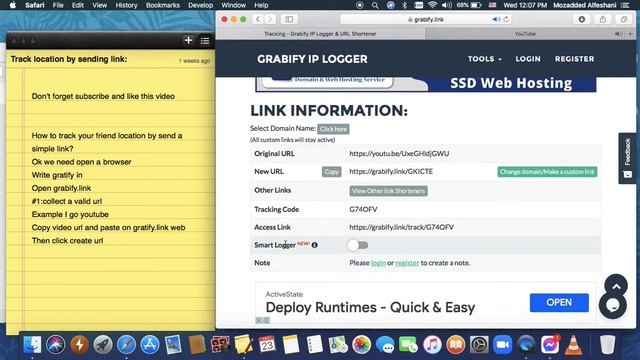Open Launchpad rocket in the Dock

point(103,345)
